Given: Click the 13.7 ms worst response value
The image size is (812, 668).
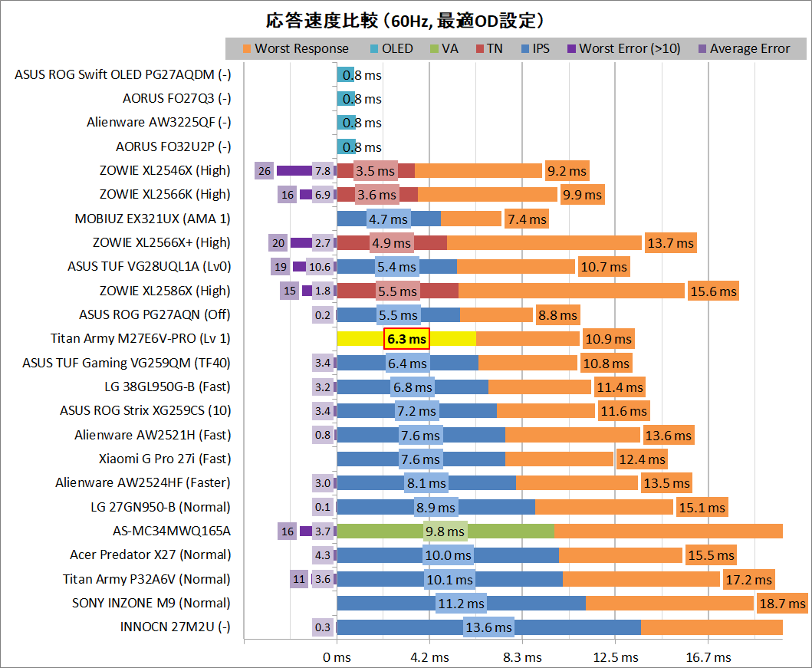Looking at the screenshot, I should [671, 243].
